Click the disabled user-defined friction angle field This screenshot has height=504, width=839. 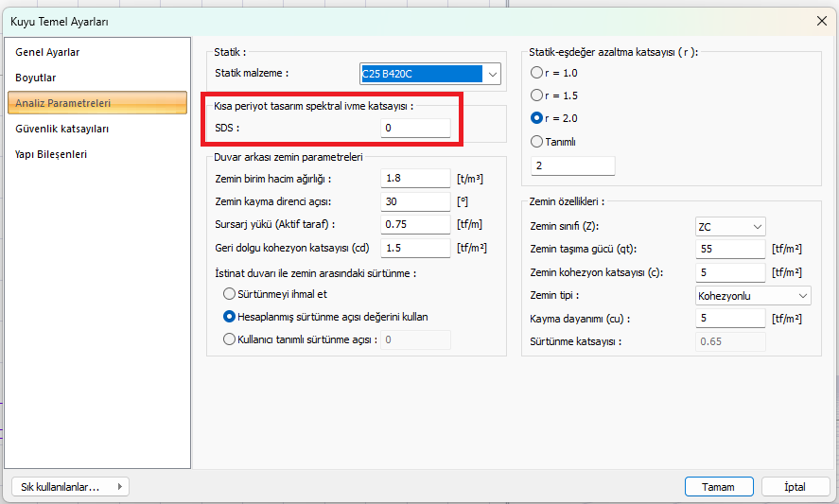click(x=415, y=339)
